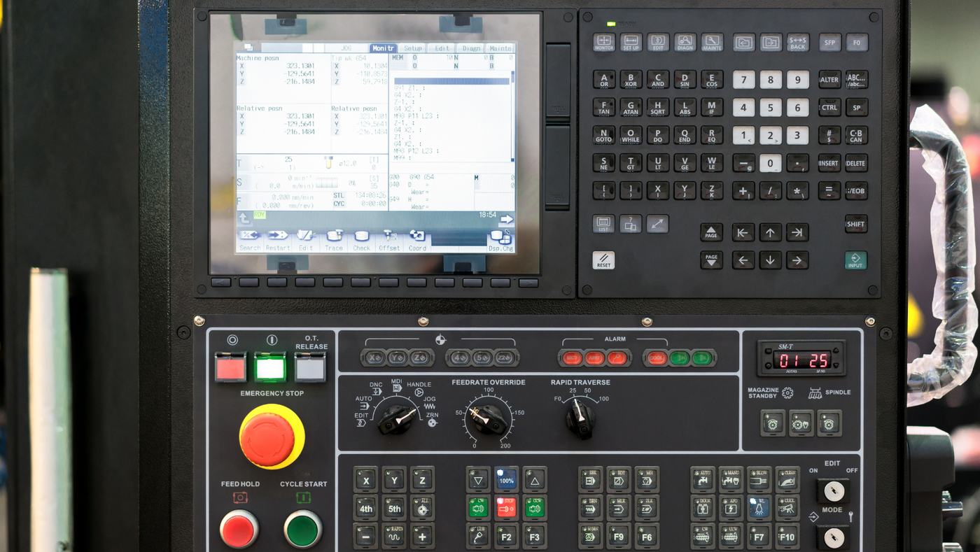Push the S↔S BACK key
980x552 pixels.
tap(797, 42)
